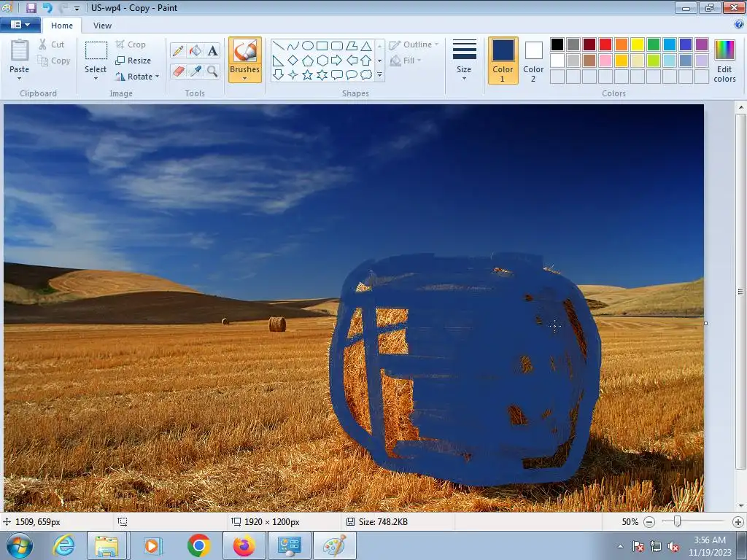Image resolution: width=747 pixels, height=560 pixels.
Task: Click the zoom in plus button
Action: click(x=738, y=522)
